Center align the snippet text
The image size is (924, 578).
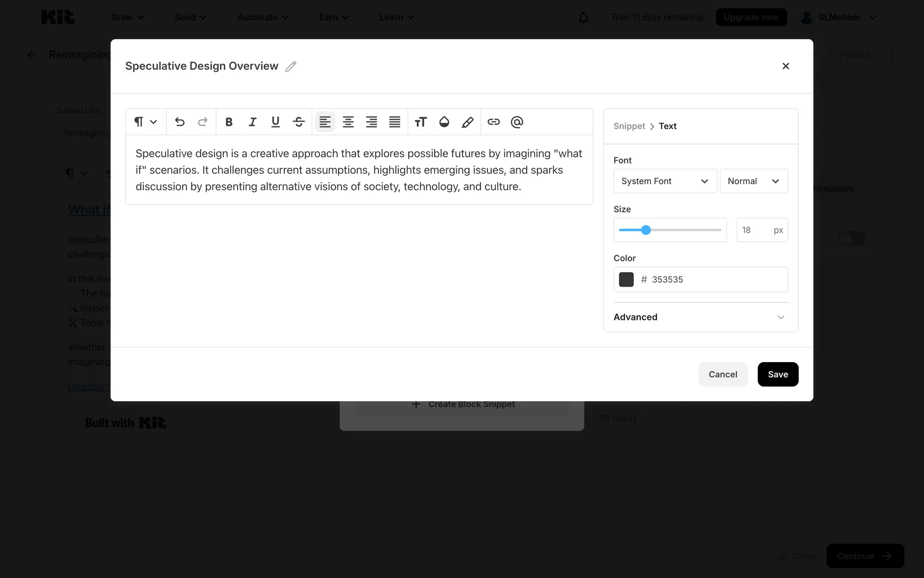[348, 122]
